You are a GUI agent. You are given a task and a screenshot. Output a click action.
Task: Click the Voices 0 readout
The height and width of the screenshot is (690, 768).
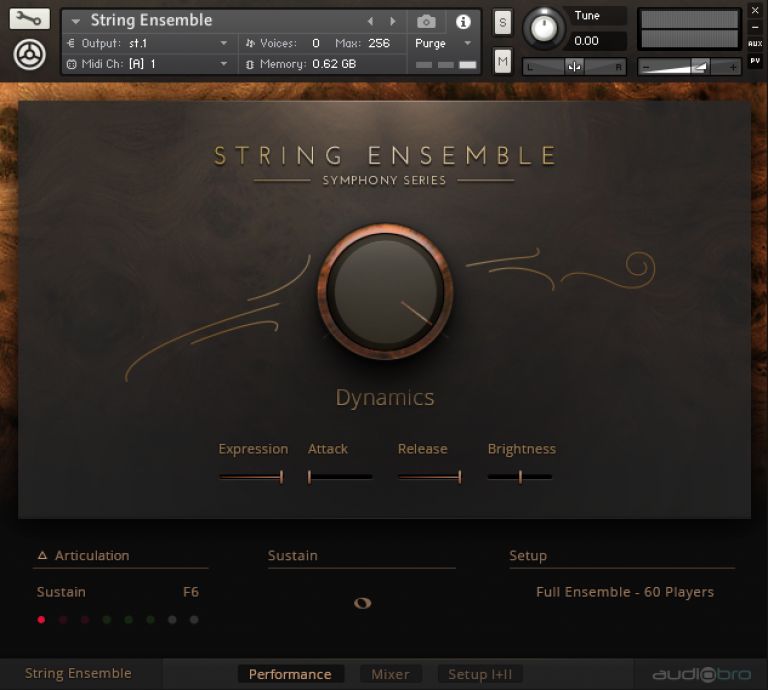[316, 43]
